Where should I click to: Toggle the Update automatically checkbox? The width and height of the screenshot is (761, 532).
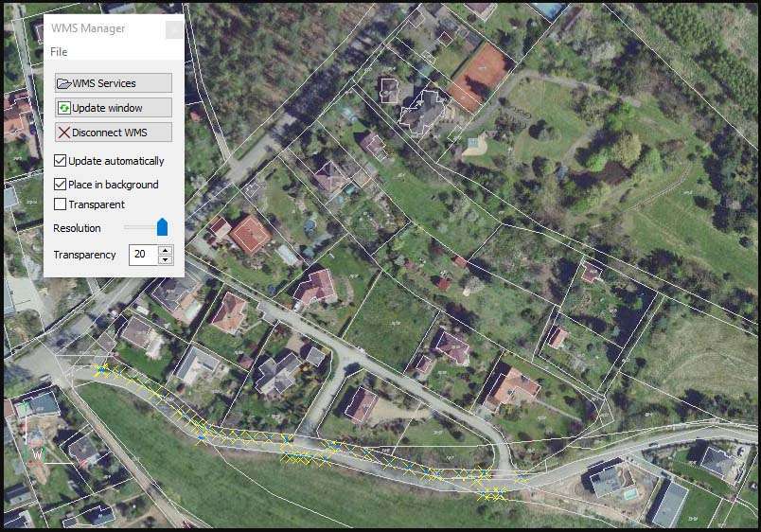[61, 161]
